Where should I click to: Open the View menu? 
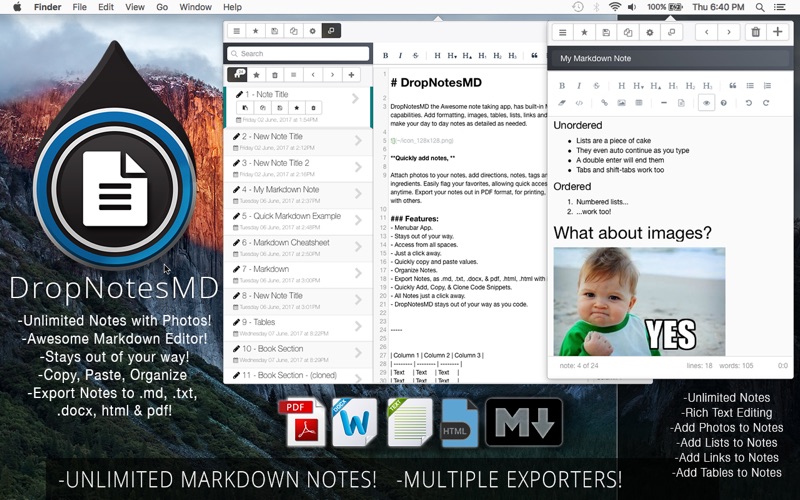pos(135,7)
